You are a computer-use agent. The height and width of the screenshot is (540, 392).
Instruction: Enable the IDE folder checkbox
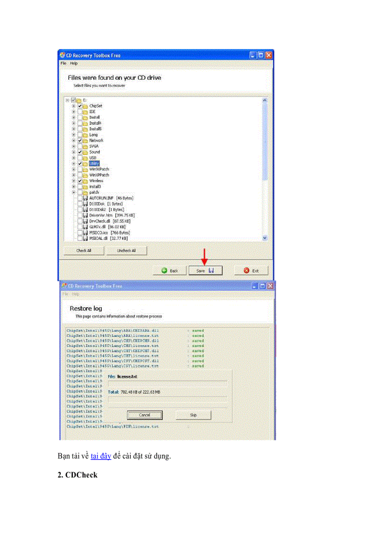[80, 112]
